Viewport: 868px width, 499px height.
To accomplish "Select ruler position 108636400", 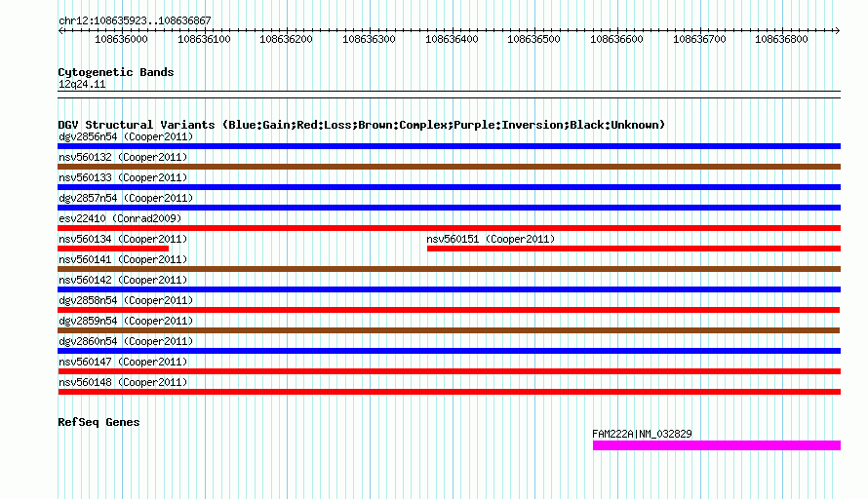I will (x=452, y=39).
